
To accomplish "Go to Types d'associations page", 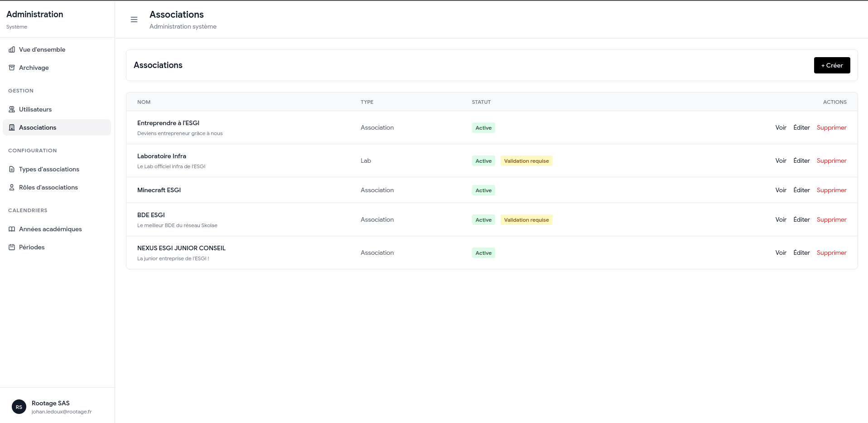I will 49,169.
